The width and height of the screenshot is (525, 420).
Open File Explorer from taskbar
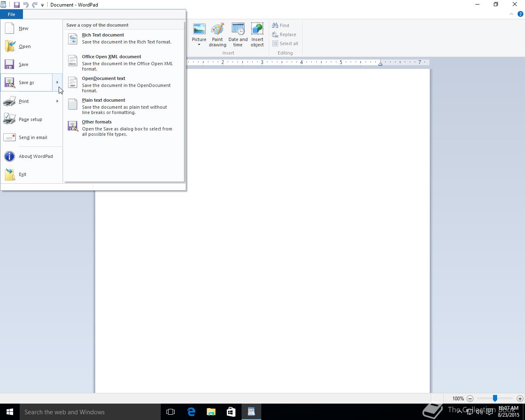click(211, 412)
